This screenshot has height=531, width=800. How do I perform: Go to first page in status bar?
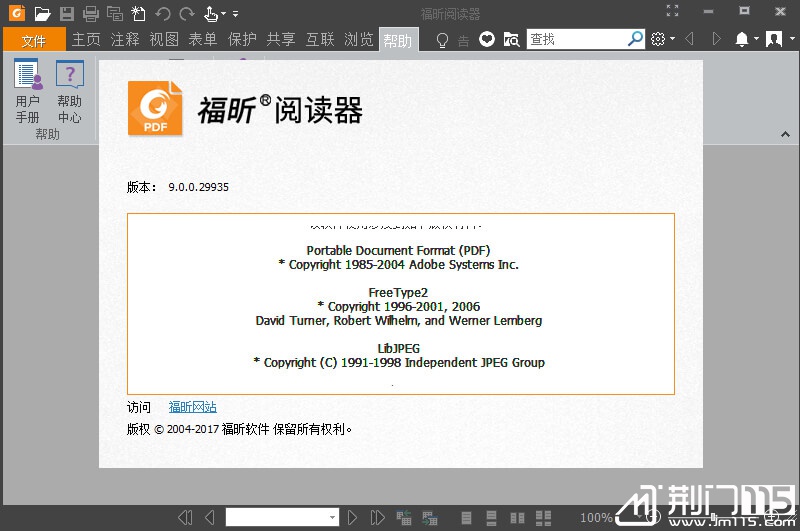click(185, 518)
